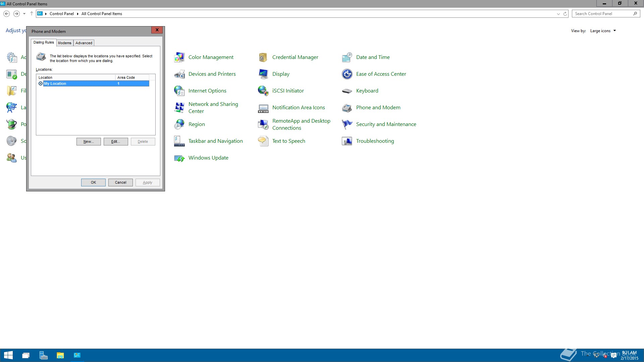Open the recent locations dropdown beside Forward
Screen dimensions: 644x362
[x=24, y=14]
